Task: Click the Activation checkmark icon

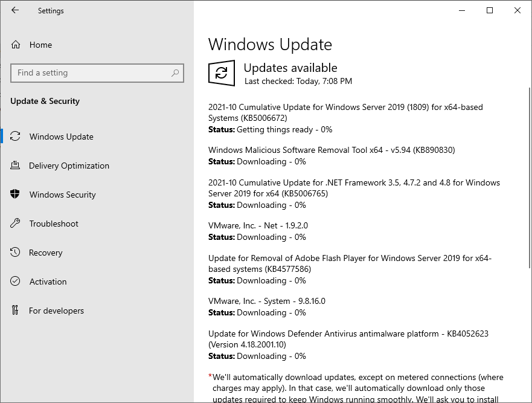Action: (x=15, y=281)
